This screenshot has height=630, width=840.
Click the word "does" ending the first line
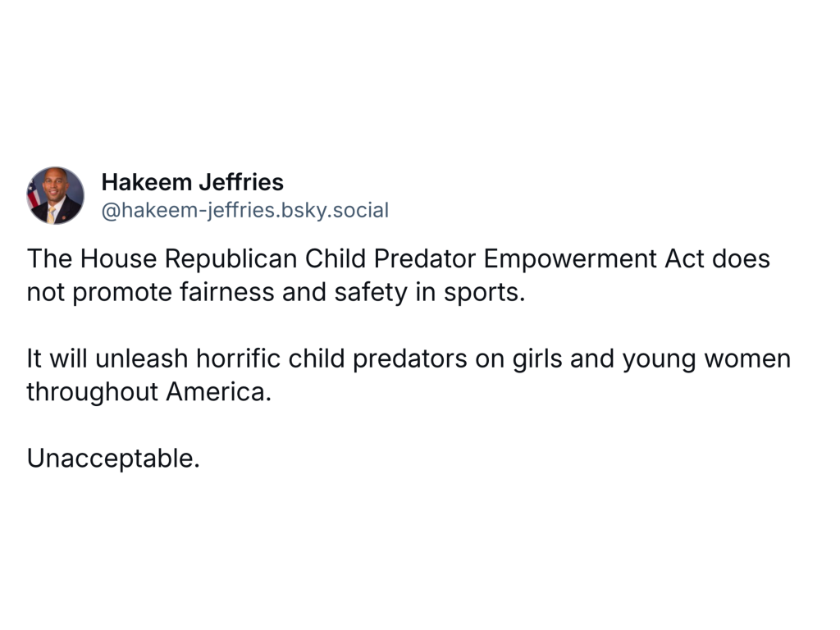(741, 258)
